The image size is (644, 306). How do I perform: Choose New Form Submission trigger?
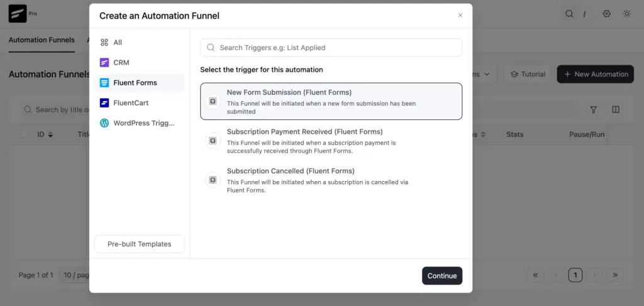point(331,101)
